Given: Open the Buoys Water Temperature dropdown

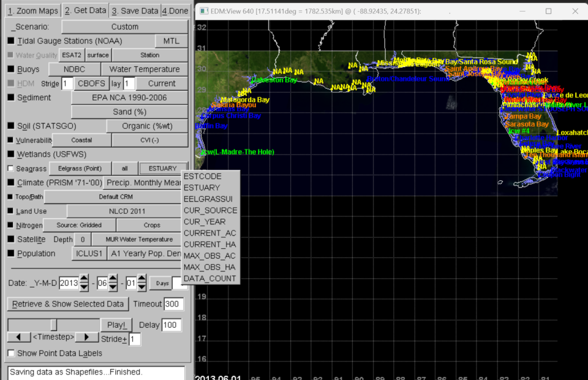Looking at the screenshot, I should [x=144, y=69].
